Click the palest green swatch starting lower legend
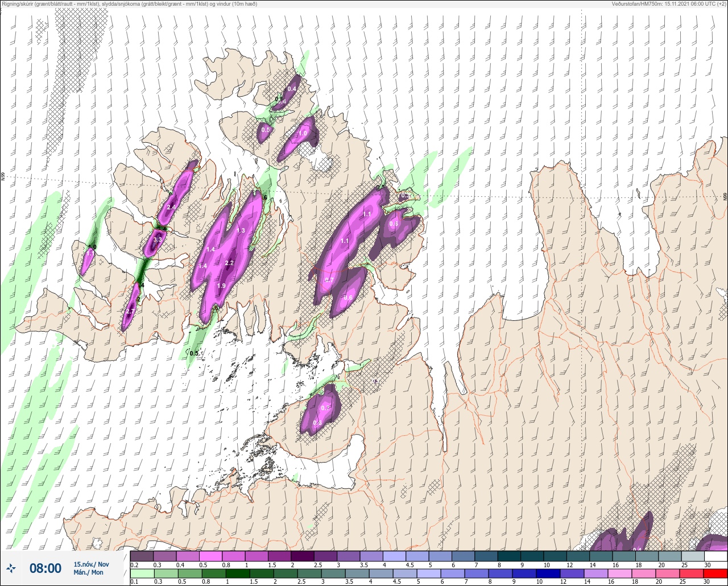The image size is (728, 586). point(142,573)
